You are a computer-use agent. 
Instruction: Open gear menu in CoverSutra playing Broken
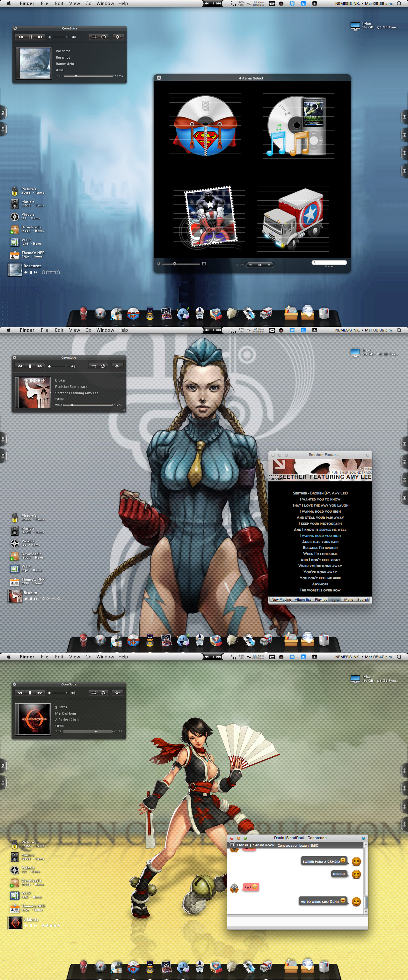point(117,366)
